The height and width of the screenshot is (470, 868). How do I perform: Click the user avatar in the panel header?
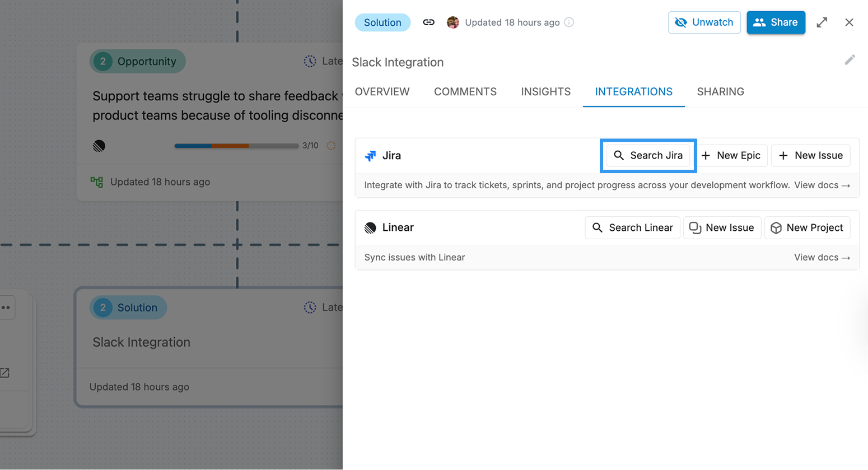tap(452, 22)
